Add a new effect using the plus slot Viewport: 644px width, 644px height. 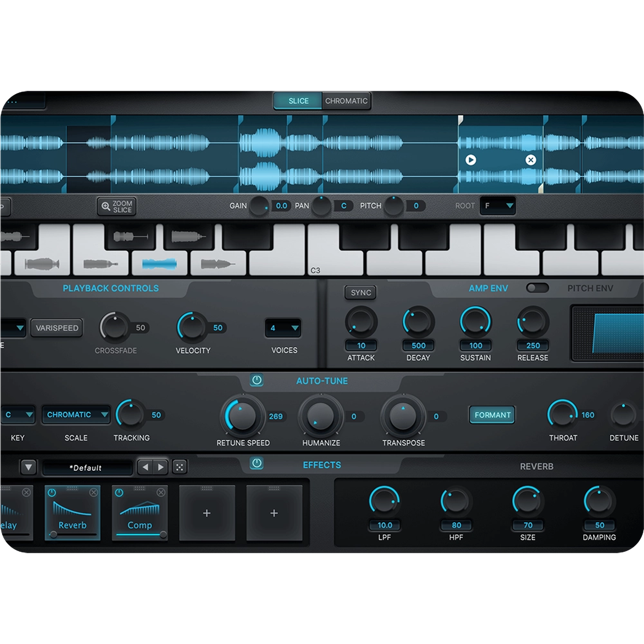point(207,513)
